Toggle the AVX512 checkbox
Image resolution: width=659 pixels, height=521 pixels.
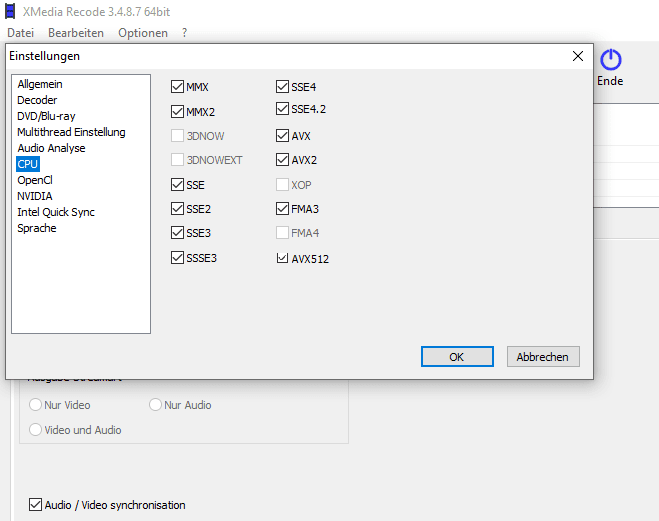[x=282, y=258]
